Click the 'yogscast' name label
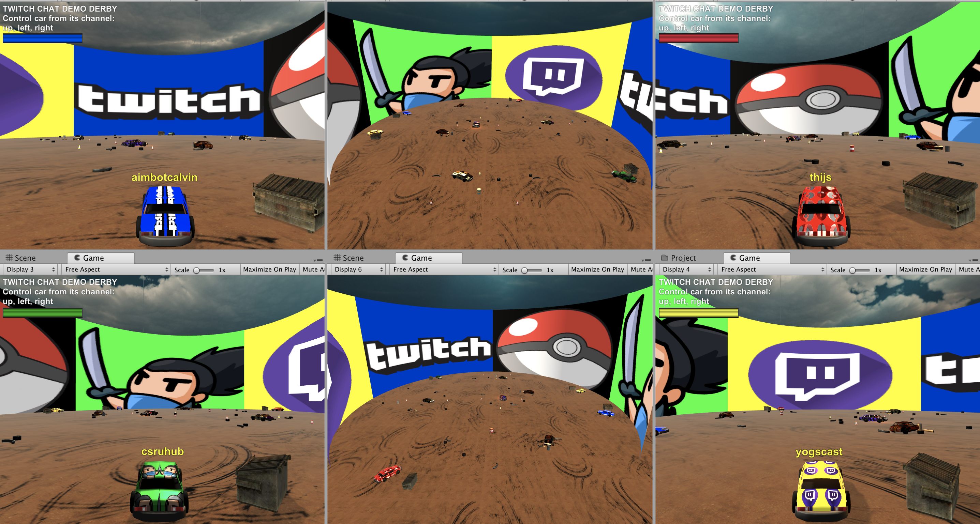Viewport: 980px width, 524px height. tap(819, 452)
